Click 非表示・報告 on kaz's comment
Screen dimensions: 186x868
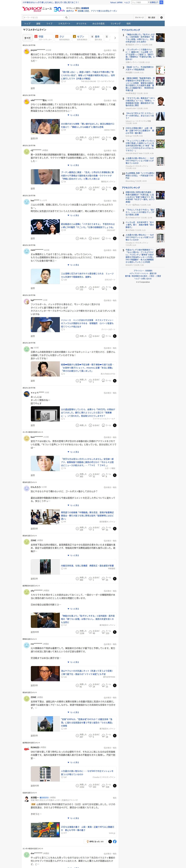click(x=110, y=201)
